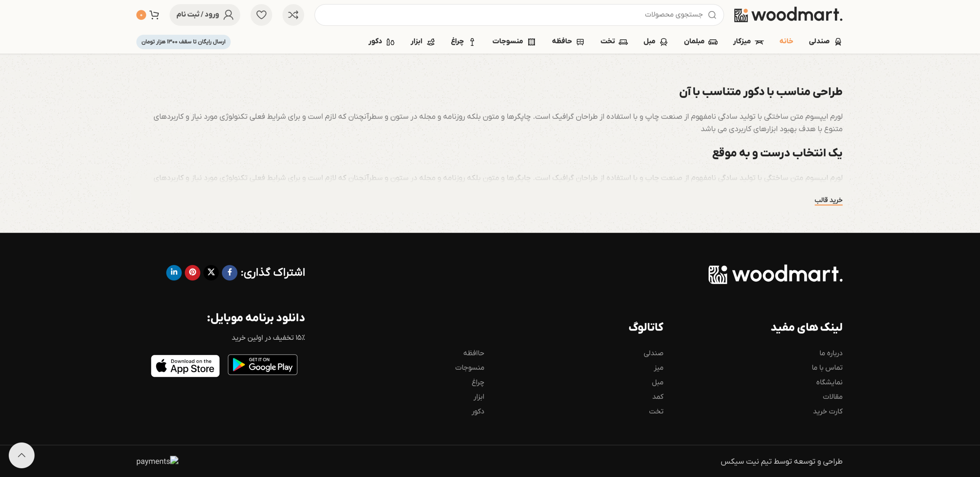Click App Store download badge

[x=185, y=366]
